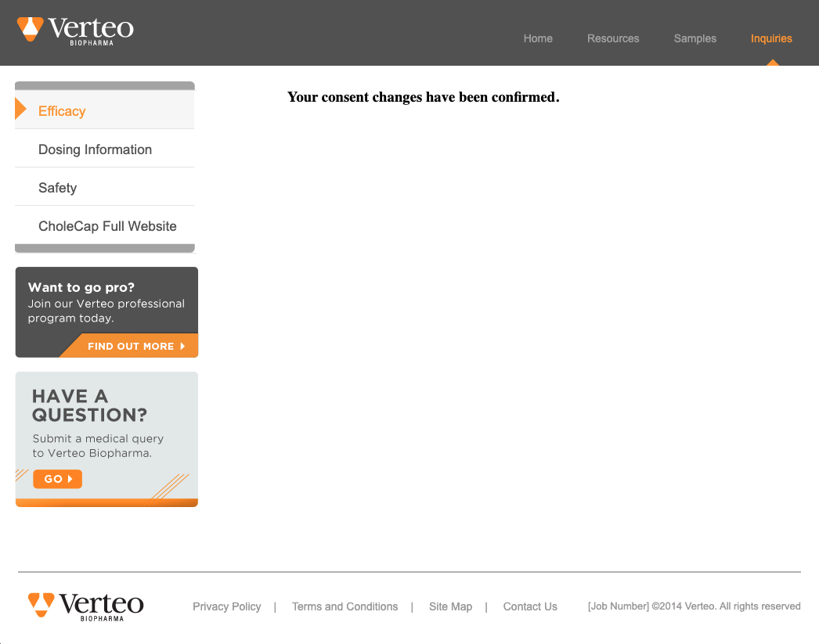Click the Verteo Biopharma logo in the footer
The height and width of the screenshot is (644, 819).
(85, 606)
